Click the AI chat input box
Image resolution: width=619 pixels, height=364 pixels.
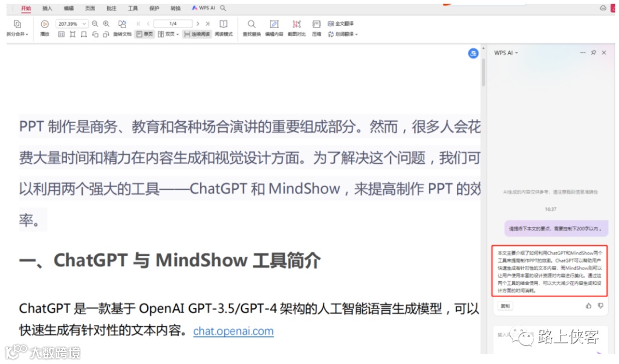pos(550,339)
